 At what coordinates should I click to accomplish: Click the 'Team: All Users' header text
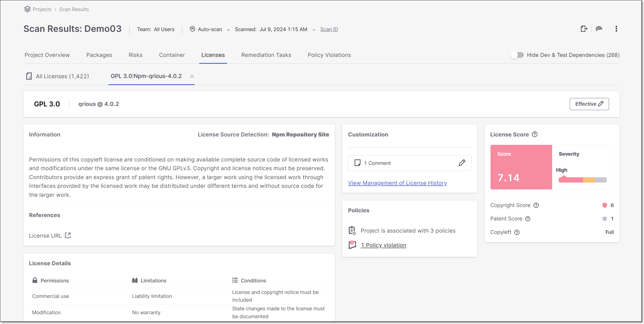pos(156,29)
